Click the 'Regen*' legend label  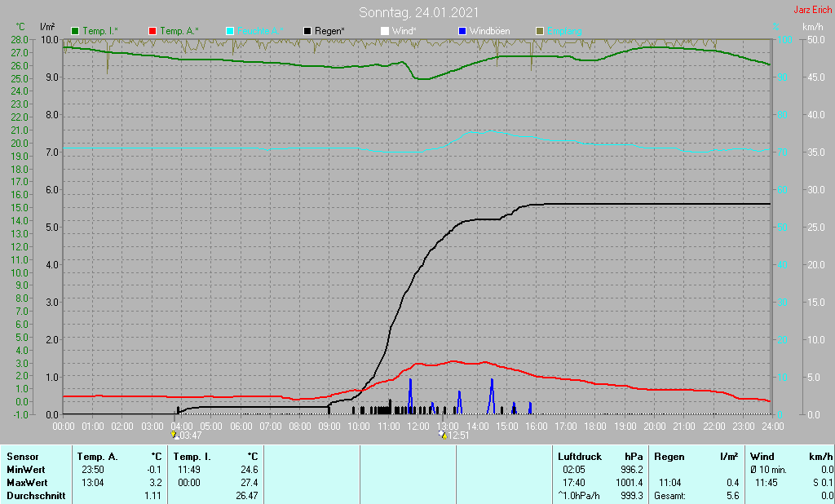(329, 32)
